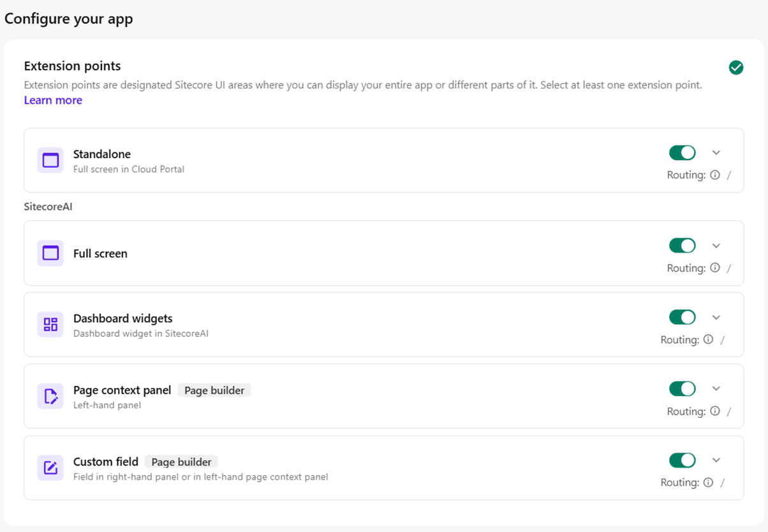Click the Standalone window icon

(x=50, y=160)
